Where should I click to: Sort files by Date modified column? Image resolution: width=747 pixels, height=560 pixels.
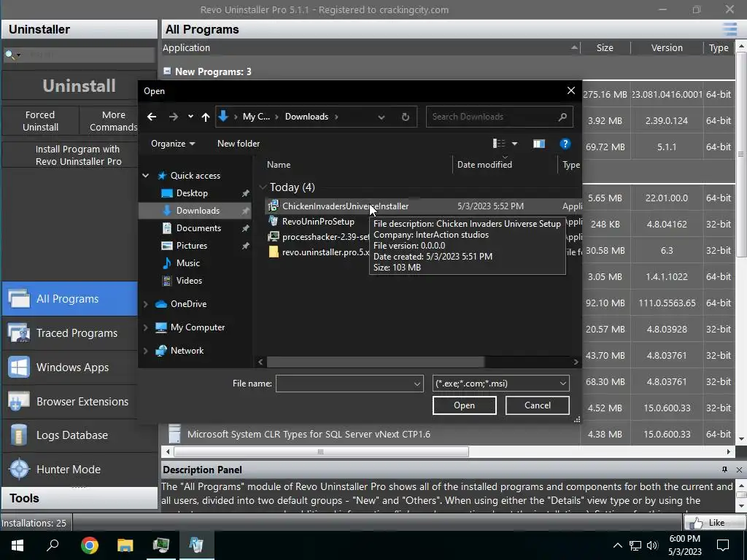pyautogui.click(x=484, y=165)
